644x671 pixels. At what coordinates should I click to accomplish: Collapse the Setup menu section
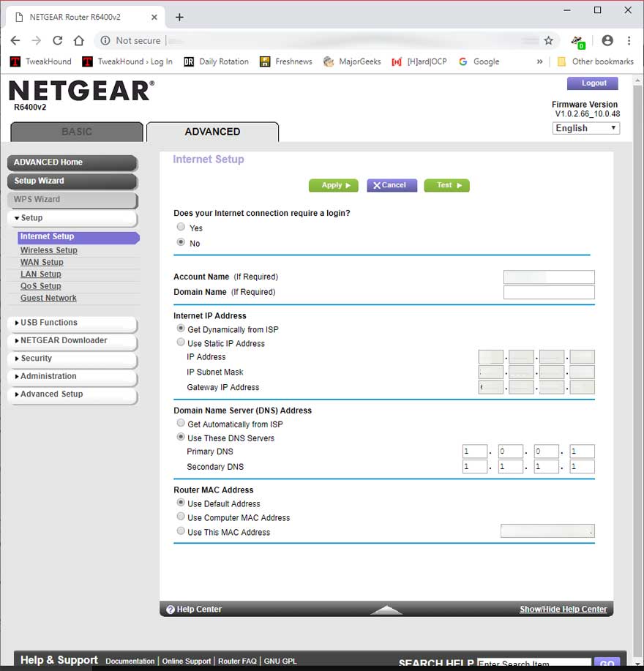point(72,218)
